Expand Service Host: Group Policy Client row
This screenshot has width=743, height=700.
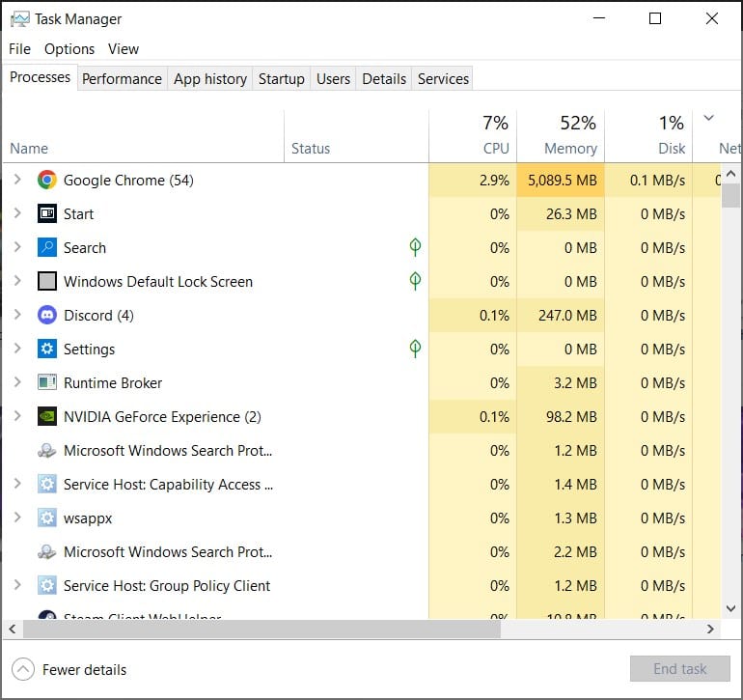(x=17, y=585)
